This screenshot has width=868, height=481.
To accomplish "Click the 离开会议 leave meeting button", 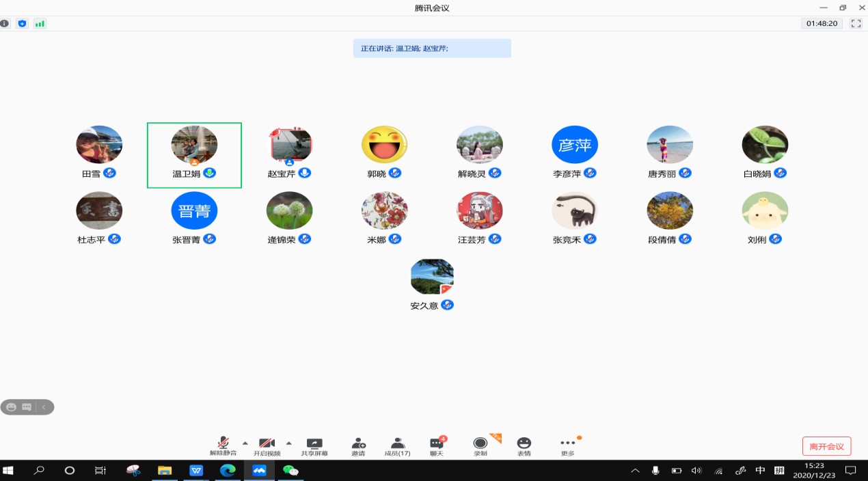I will coord(826,446).
